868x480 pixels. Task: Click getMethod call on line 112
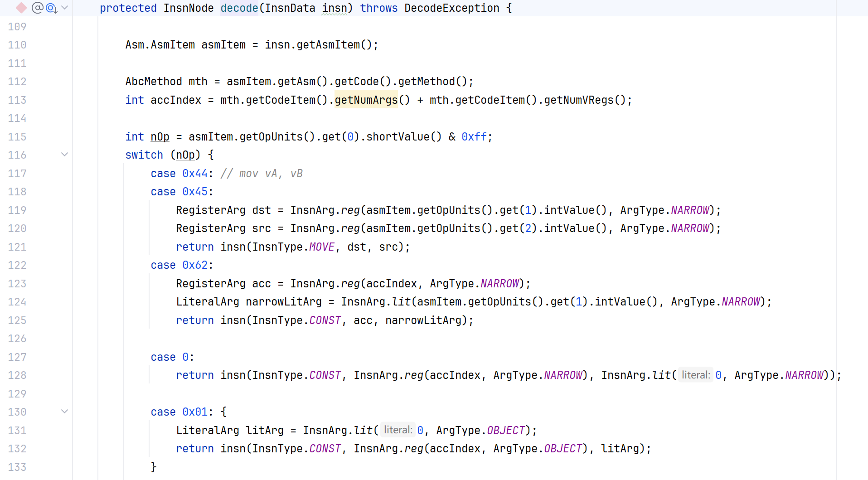[427, 82]
